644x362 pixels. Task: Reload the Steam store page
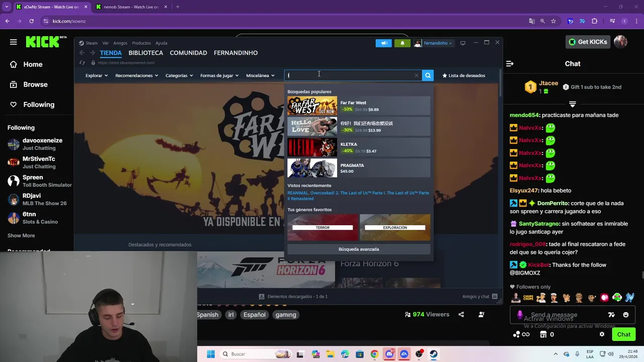[82, 63]
